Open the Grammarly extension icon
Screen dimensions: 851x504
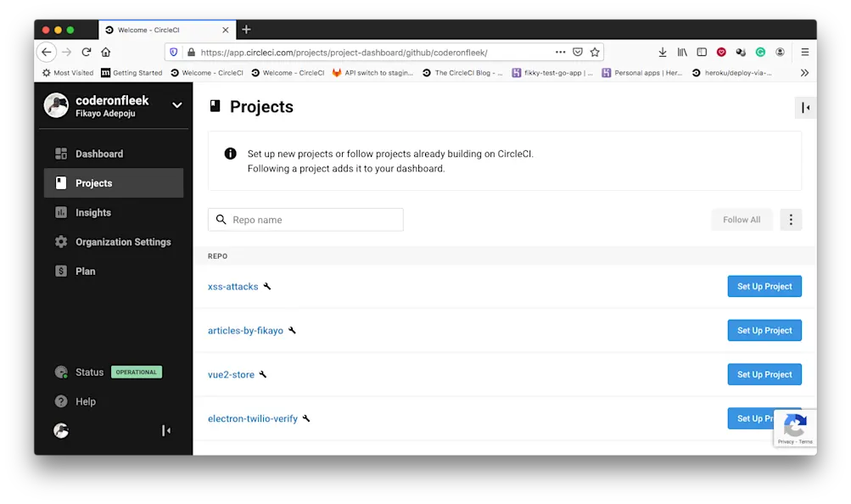(x=760, y=52)
